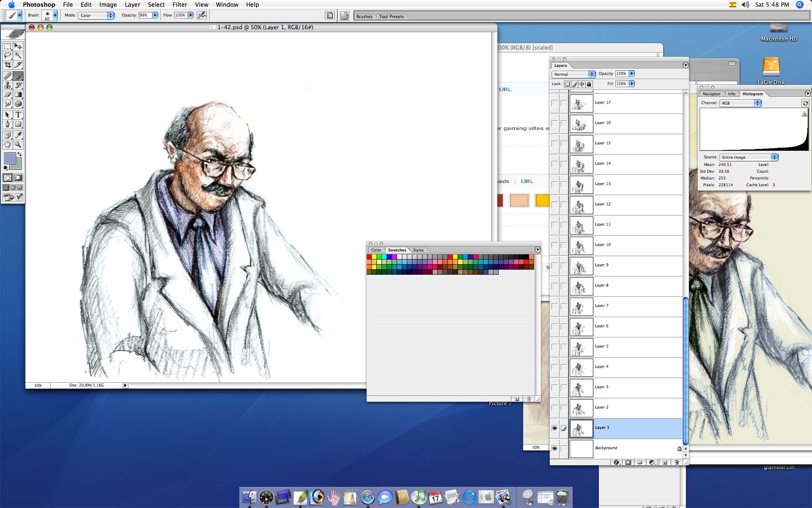The height and width of the screenshot is (508, 812).
Task: Add a layer style via fx icon
Action: 617,462
